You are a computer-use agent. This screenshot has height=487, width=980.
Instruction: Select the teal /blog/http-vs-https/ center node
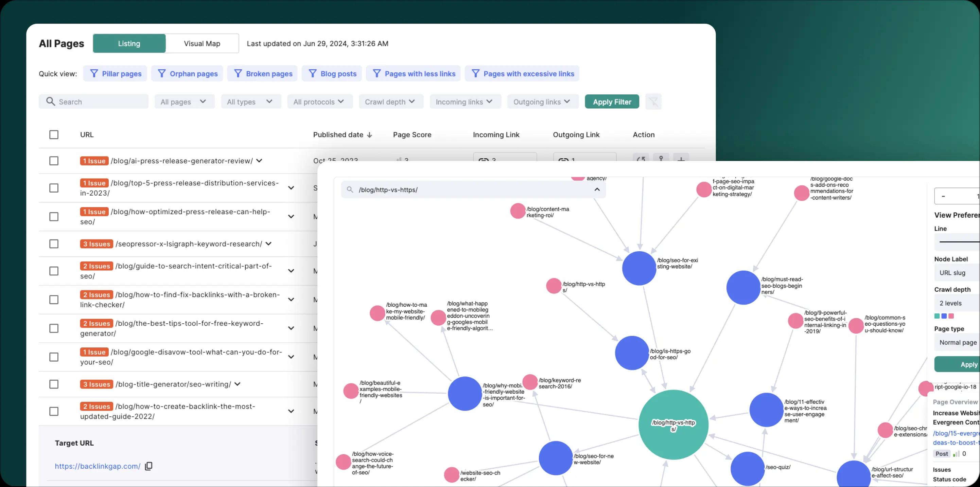tap(673, 425)
